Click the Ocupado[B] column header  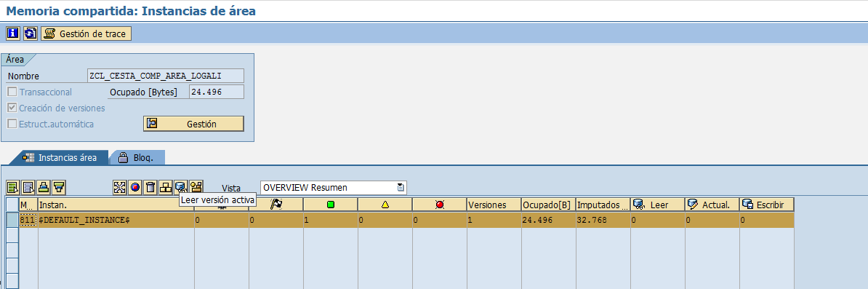tap(549, 205)
